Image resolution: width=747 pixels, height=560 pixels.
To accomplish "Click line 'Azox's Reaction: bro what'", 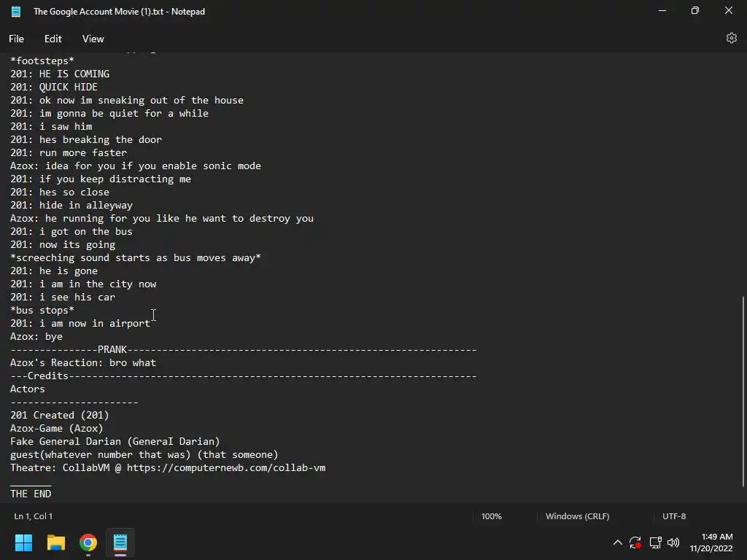I will click(x=83, y=363).
